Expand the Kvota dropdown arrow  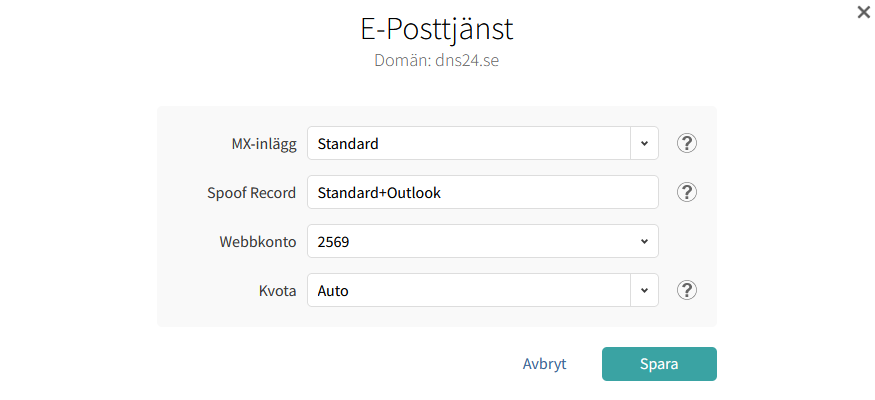pos(645,290)
